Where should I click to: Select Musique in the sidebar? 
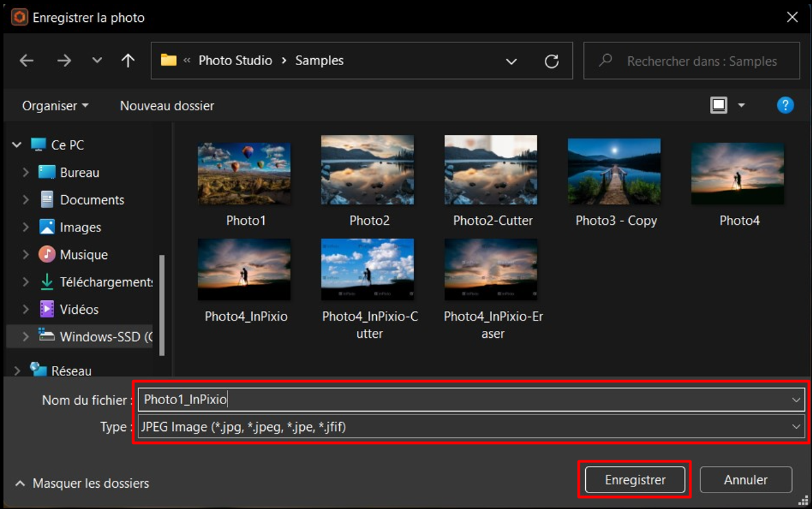point(84,255)
